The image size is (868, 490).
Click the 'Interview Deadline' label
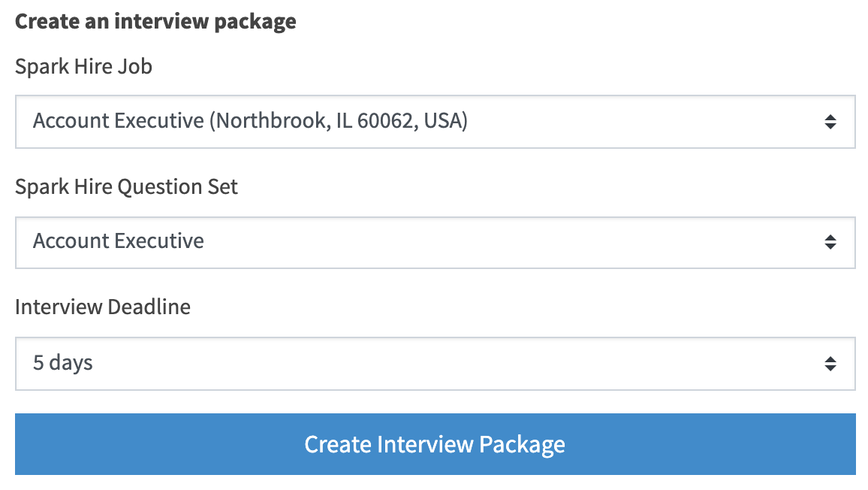click(103, 307)
